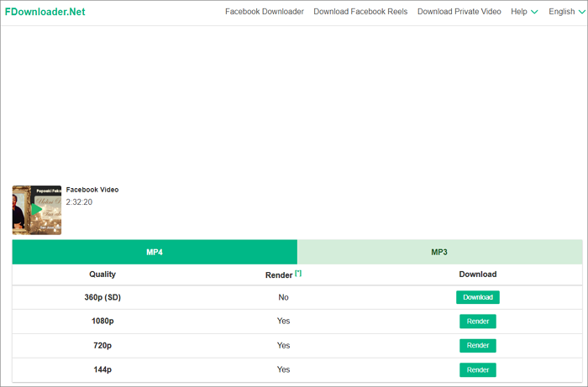
Task: Expand the English language selector
Action: coord(566,12)
